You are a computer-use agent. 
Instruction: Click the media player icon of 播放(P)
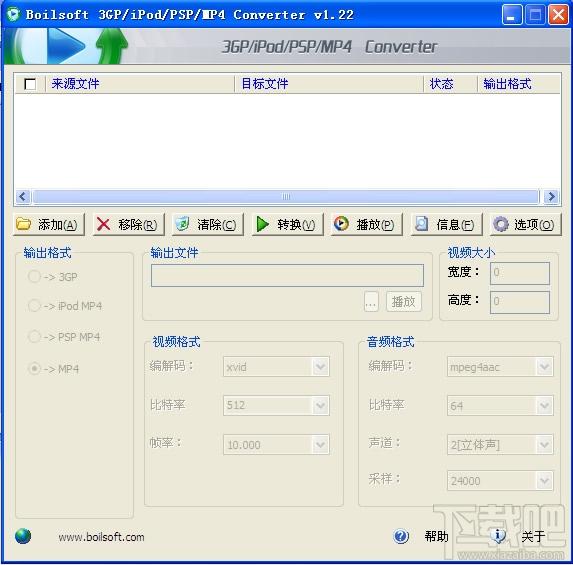(341, 224)
